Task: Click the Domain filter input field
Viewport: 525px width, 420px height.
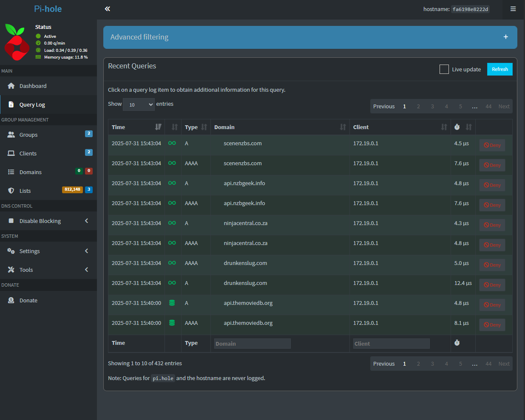Action: point(252,344)
